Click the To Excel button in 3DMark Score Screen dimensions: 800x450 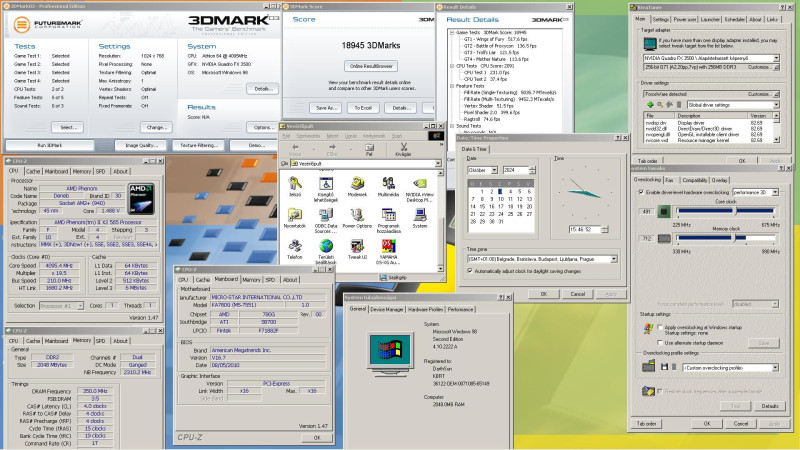pos(363,108)
